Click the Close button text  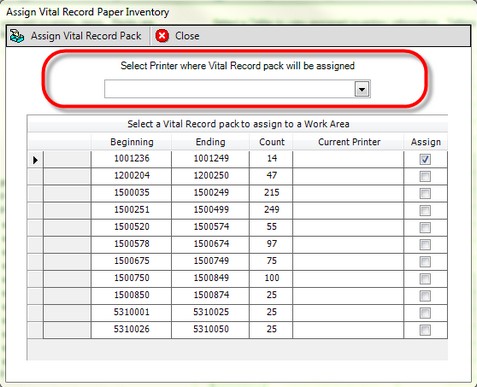[187, 36]
